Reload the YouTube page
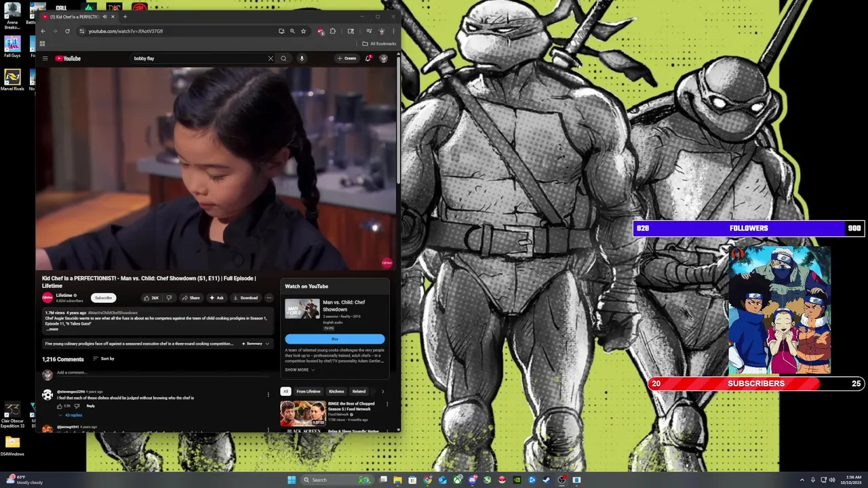This screenshot has width=868, height=488. pyautogui.click(x=67, y=31)
